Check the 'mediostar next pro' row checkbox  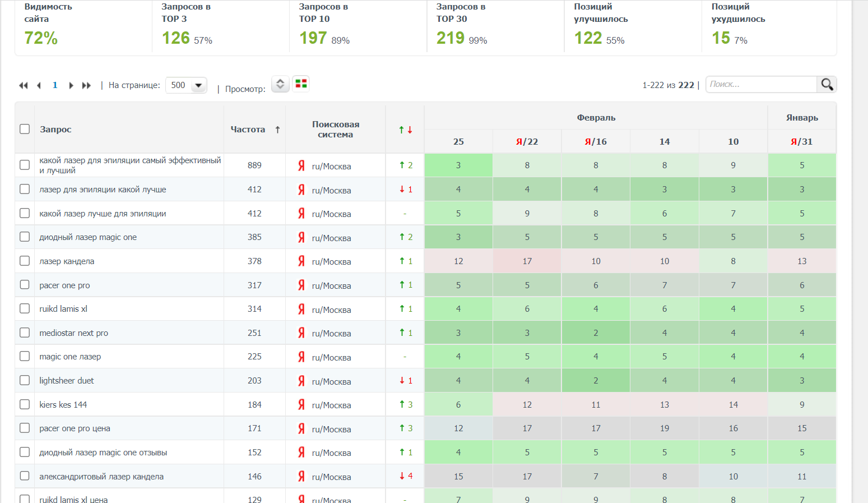[x=25, y=333]
